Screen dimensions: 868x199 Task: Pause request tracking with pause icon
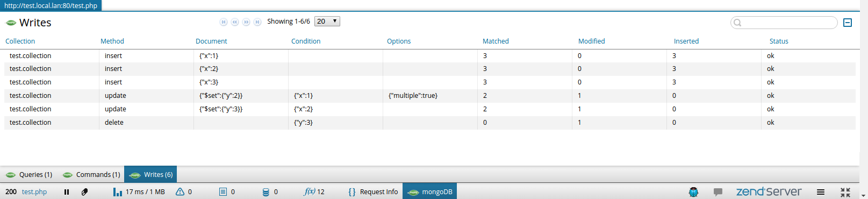tap(67, 192)
